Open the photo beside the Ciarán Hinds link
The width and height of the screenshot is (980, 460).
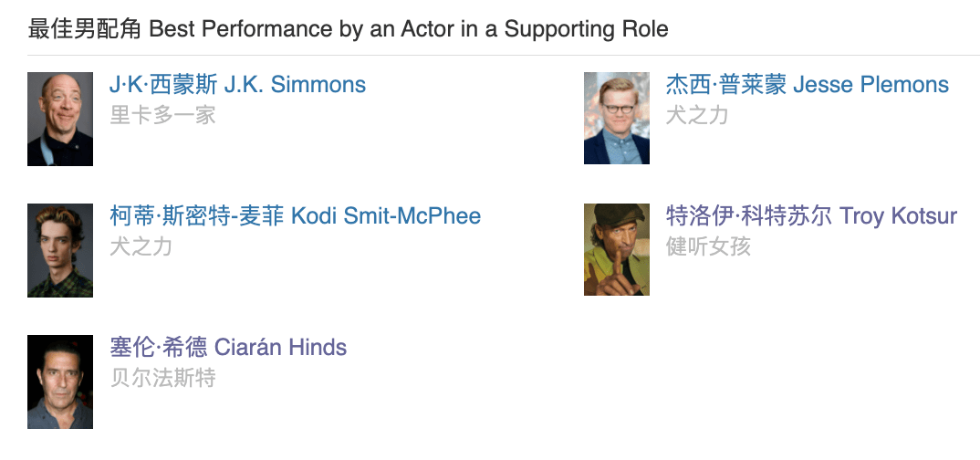(60, 382)
